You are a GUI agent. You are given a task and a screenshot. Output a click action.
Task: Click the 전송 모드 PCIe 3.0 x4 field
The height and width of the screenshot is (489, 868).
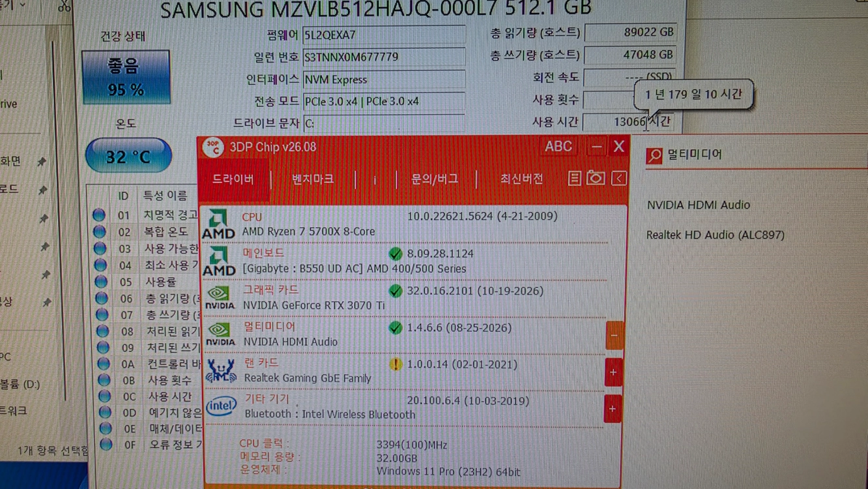pyautogui.click(x=384, y=101)
